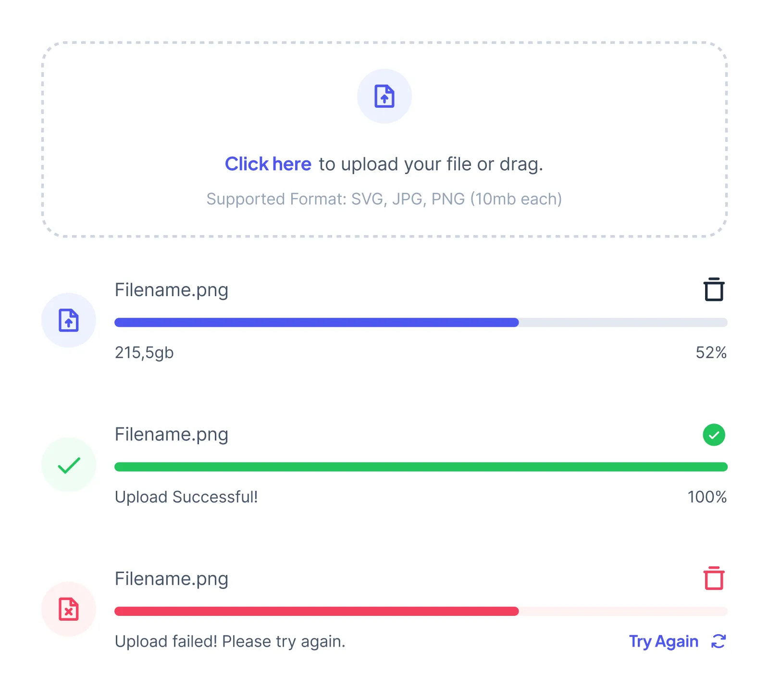Select the 215,5gb file size label
The image size is (769, 700).
click(144, 352)
